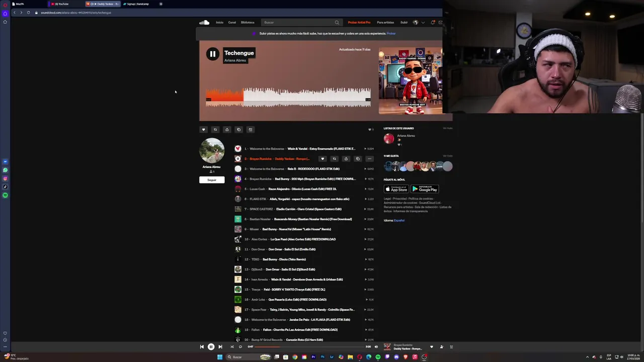Open Ariana Abreu in Listas de este usuario

pos(406,136)
